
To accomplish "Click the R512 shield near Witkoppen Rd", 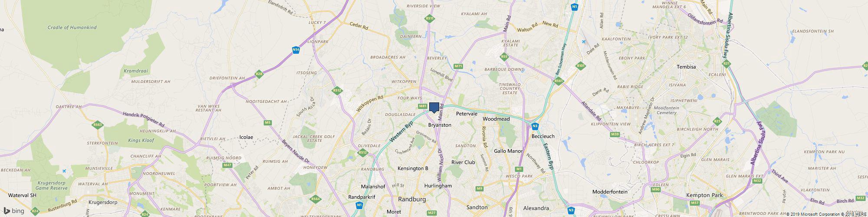I will (337, 90).
